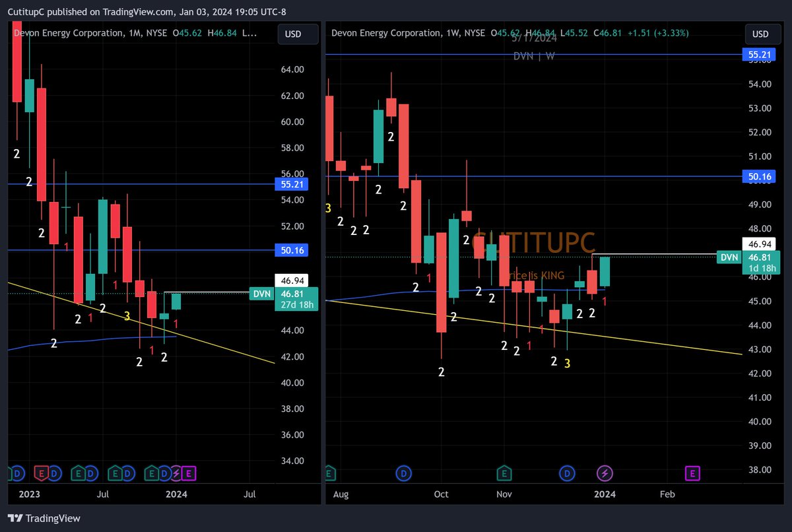
Task: Click the weekly chart dividend D marker in December
Action: pyautogui.click(x=567, y=473)
